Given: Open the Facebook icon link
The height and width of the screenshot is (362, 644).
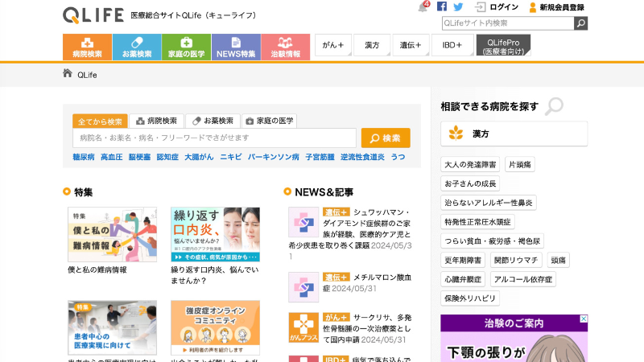Looking at the screenshot, I should [x=442, y=6].
